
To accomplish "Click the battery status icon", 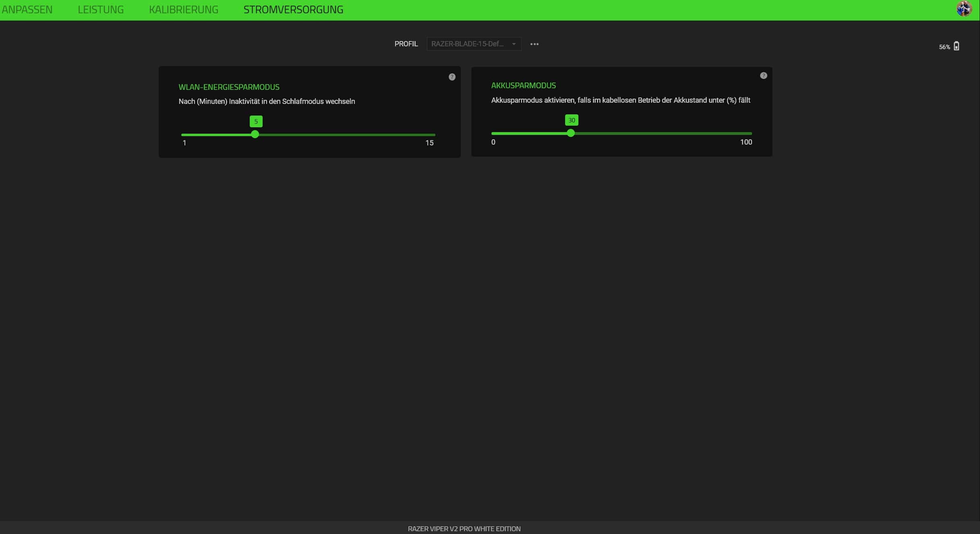I will pyautogui.click(x=956, y=46).
